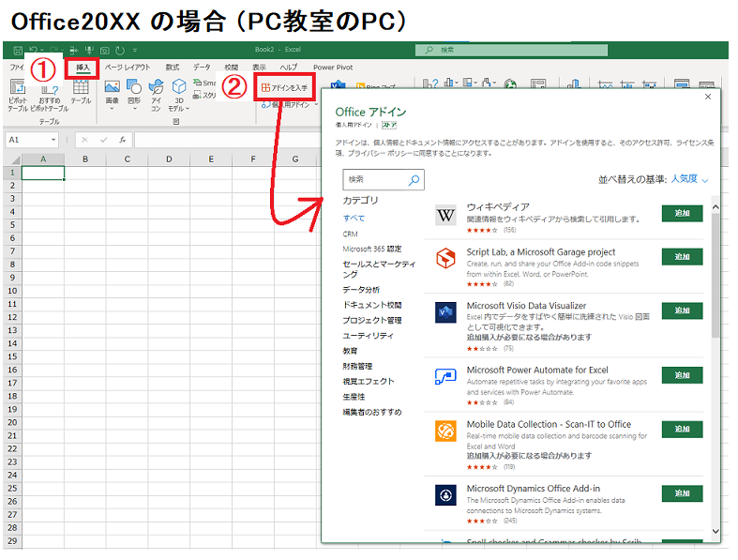Click the 3D Map icon

click(573, 84)
